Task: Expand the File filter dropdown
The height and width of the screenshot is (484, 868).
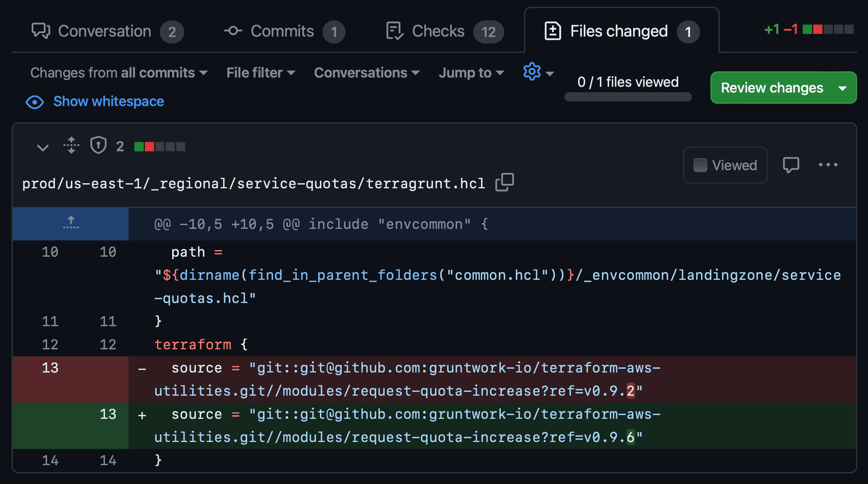Action: [260, 73]
